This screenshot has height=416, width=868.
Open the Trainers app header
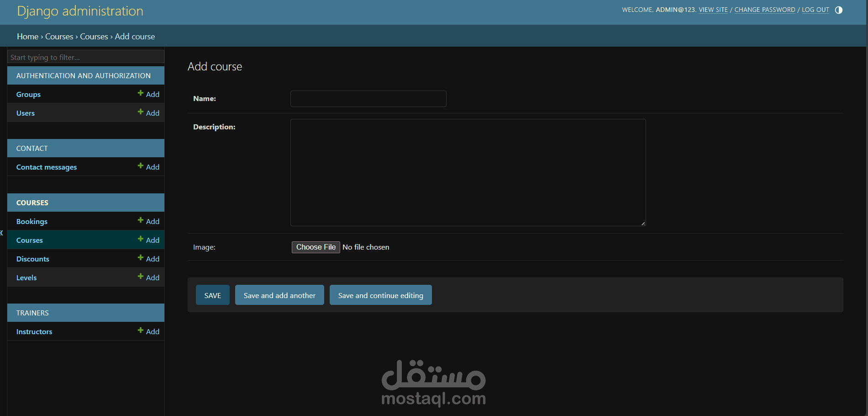coord(32,313)
